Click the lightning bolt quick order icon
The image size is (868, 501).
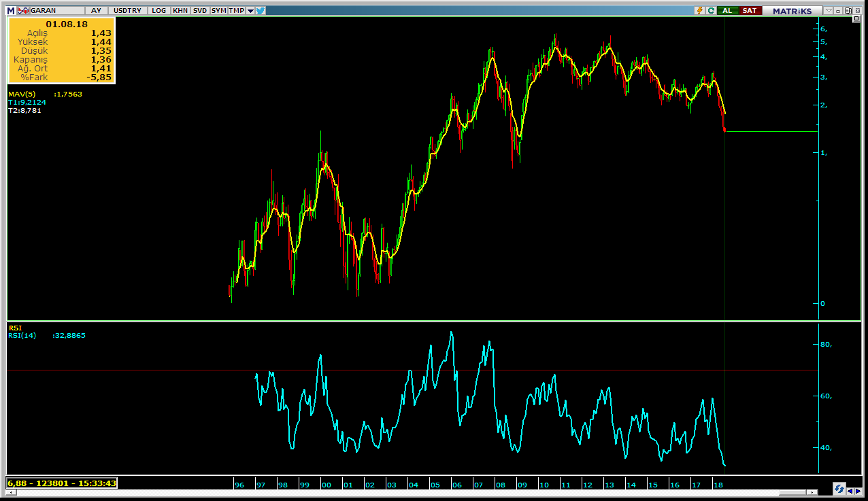point(699,11)
